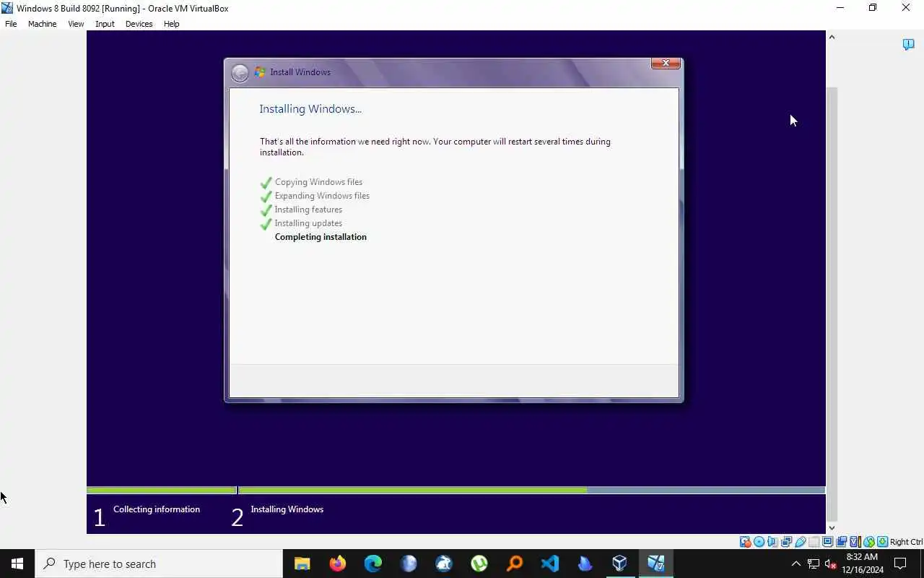Open the orange magnifier search app
Screen dimensions: 924x578
coord(514,564)
